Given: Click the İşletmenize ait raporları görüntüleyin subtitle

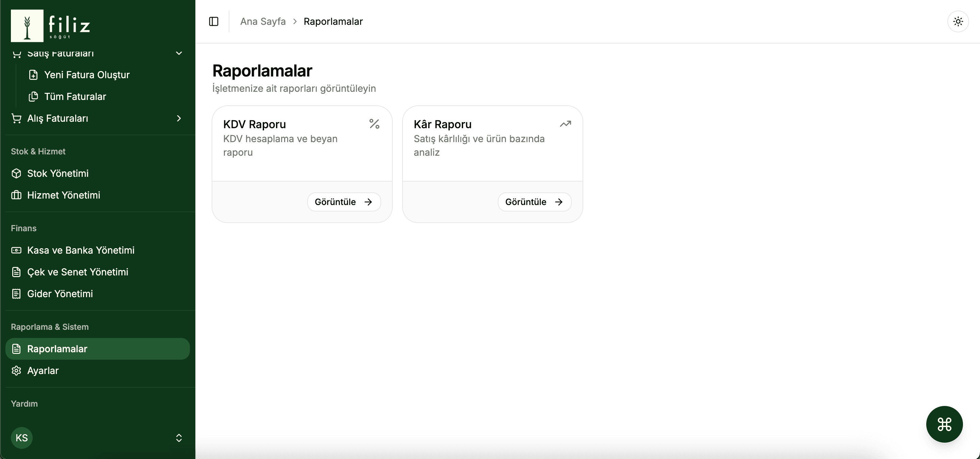Looking at the screenshot, I should pos(294,88).
